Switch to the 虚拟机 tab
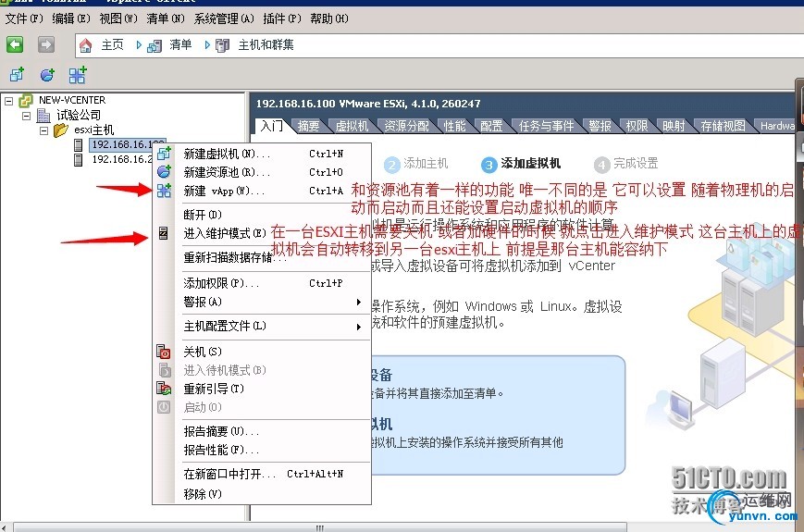 coord(352,126)
